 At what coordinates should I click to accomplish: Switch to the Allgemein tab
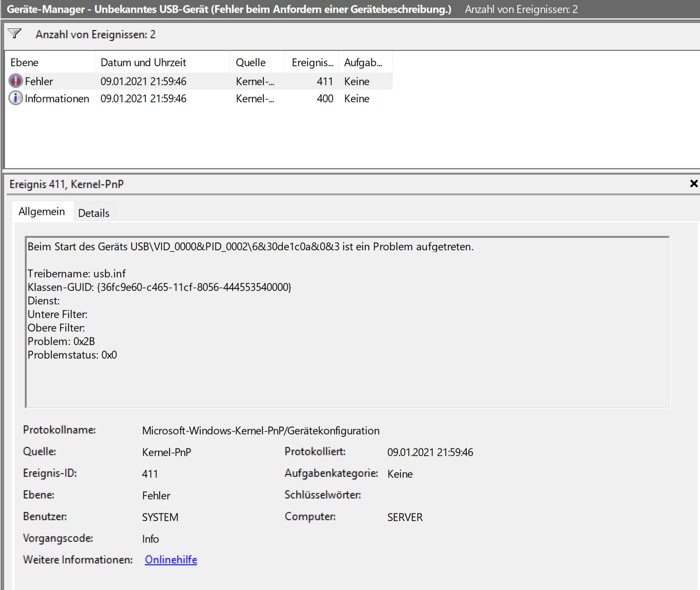point(42,211)
